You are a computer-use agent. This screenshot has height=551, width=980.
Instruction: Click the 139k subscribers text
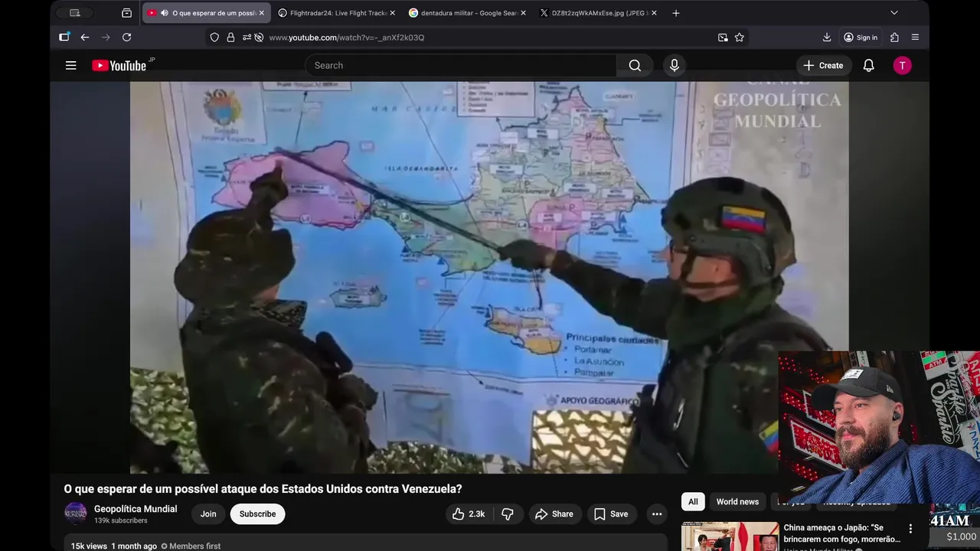(120, 520)
